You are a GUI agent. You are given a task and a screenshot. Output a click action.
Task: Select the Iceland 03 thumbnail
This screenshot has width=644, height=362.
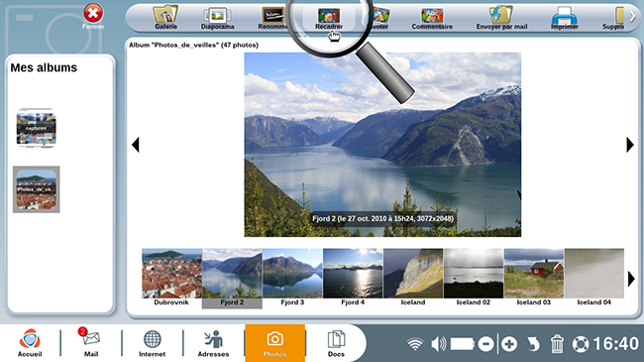coord(533,278)
